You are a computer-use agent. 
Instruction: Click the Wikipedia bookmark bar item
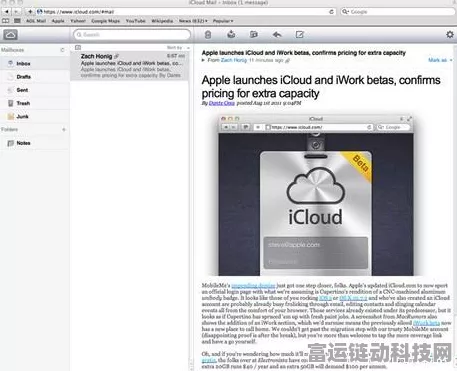(162, 21)
